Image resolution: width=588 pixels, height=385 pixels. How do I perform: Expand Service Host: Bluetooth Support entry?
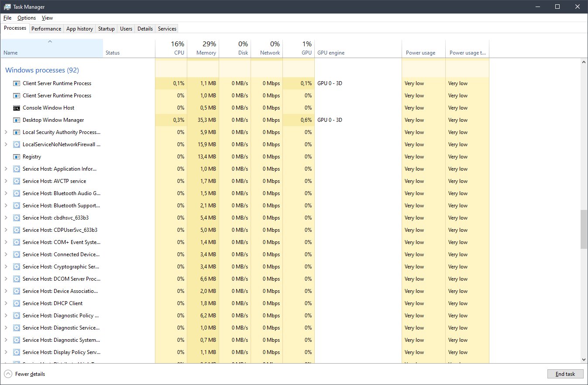[6, 206]
